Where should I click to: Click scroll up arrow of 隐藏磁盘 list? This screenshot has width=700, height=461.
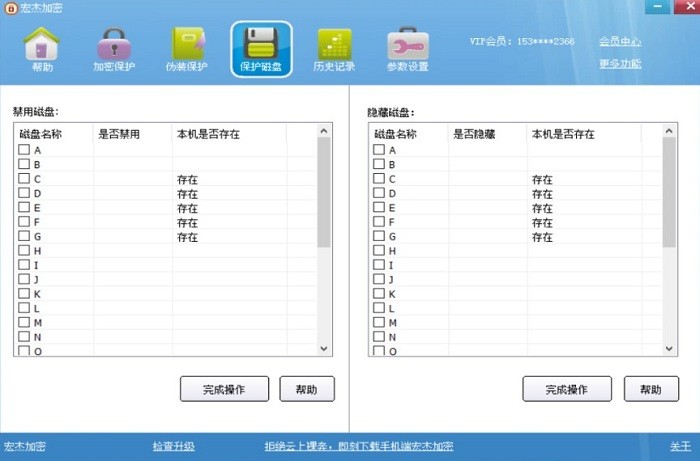(669, 131)
